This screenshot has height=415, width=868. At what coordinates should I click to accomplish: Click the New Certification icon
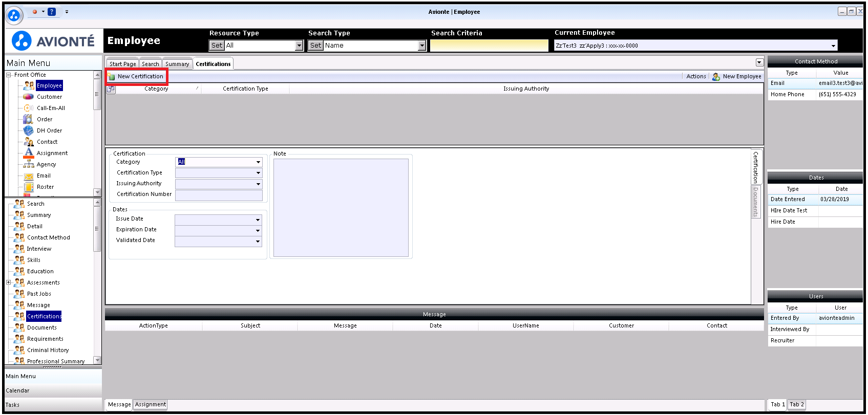[112, 77]
